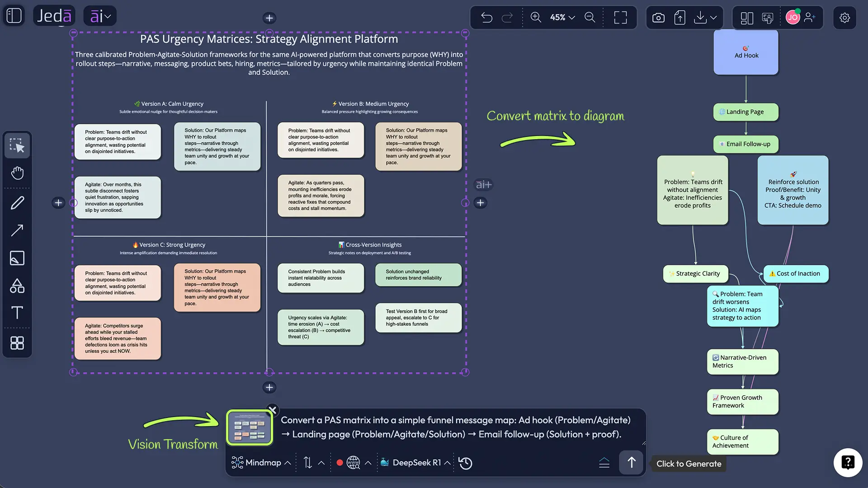Select the text tool
Image resolution: width=868 pixels, height=488 pixels.
(x=17, y=313)
